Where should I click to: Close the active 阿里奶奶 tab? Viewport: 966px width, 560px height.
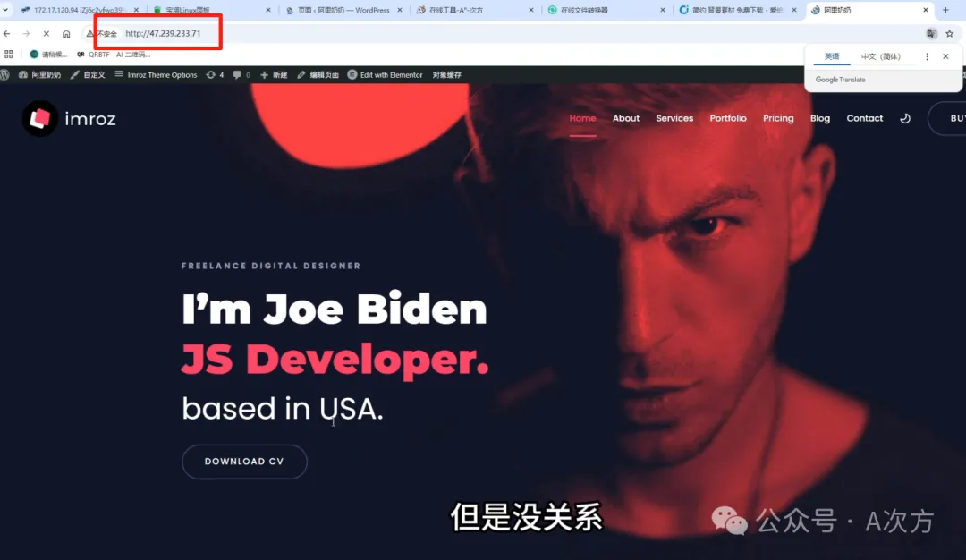926,10
